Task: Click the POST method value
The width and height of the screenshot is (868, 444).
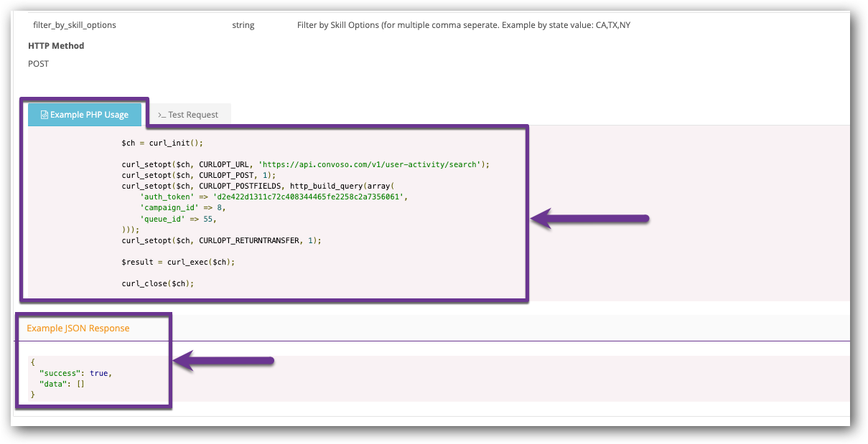Action: [x=39, y=64]
